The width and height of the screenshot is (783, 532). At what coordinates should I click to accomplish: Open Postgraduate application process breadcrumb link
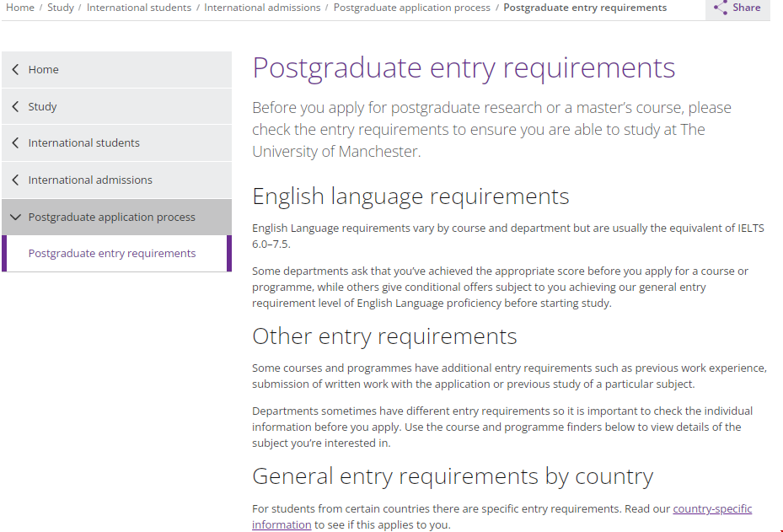pyautogui.click(x=411, y=8)
